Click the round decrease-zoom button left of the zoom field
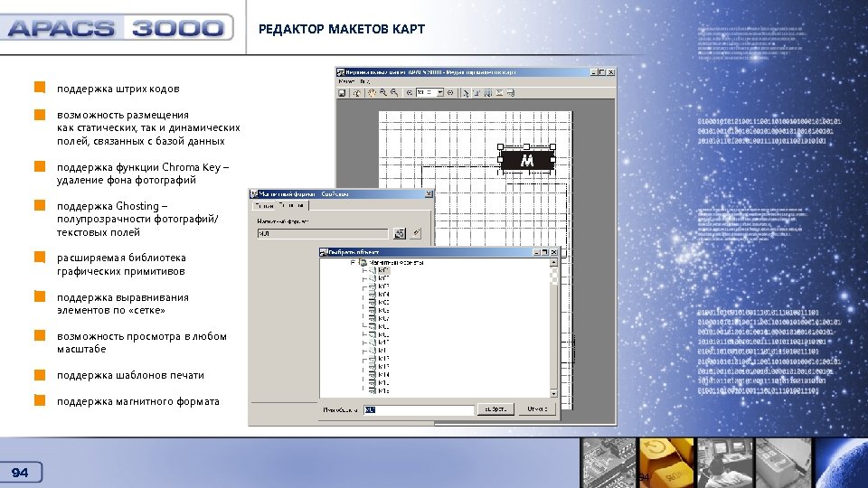This screenshot has width=868, height=488. point(410,93)
